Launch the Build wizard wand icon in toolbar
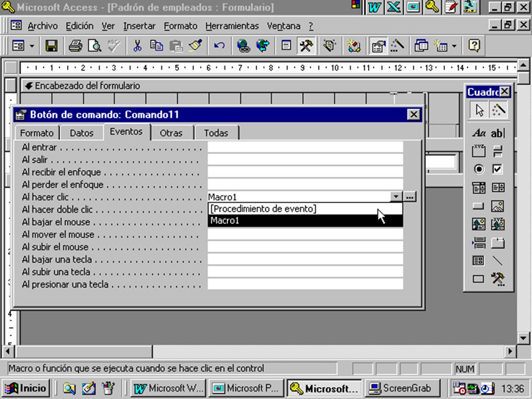Screen dimensions: 532x399 [x=397, y=46]
